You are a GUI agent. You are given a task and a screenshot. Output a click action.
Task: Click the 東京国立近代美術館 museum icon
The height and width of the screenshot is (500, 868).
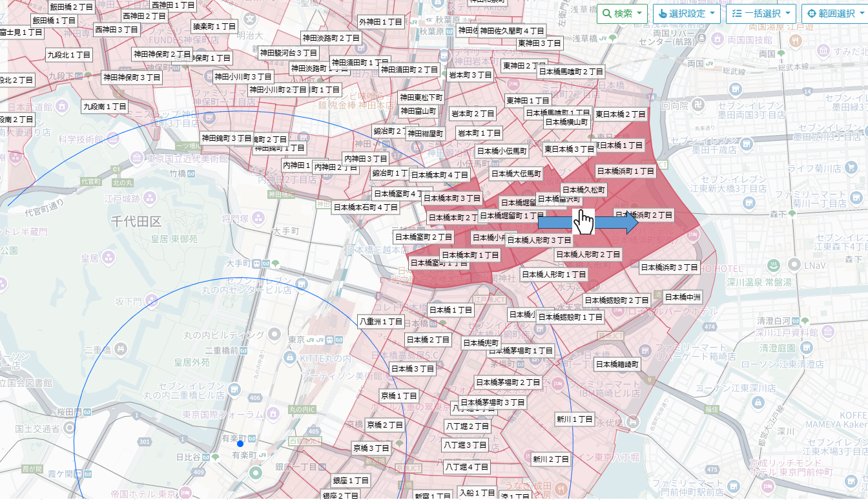pyautogui.click(x=136, y=158)
